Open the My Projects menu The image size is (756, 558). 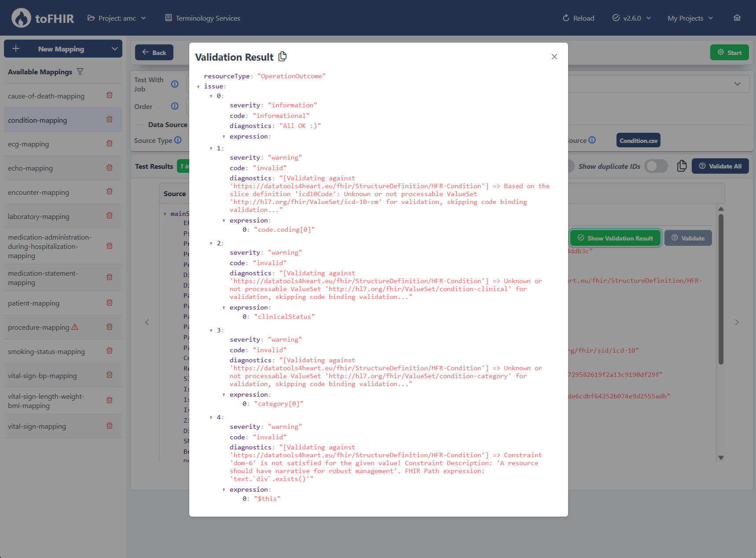tap(690, 18)
